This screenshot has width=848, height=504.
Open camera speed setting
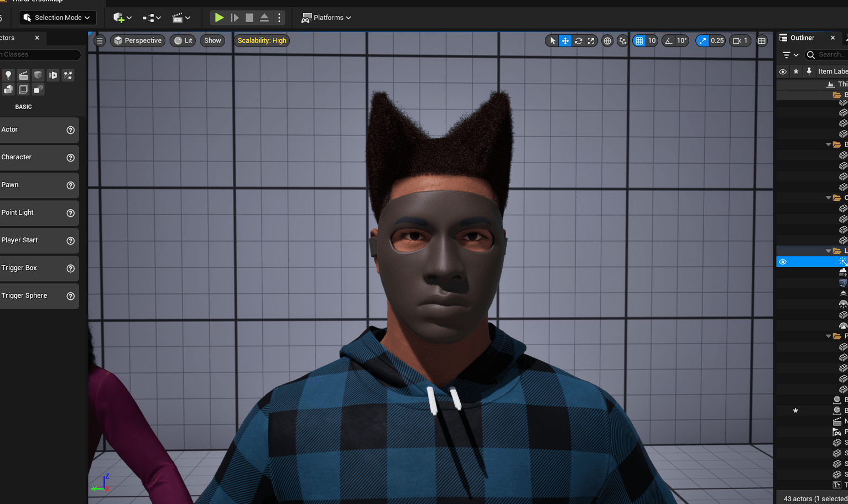pyautogui.click(x=740, y=40)
